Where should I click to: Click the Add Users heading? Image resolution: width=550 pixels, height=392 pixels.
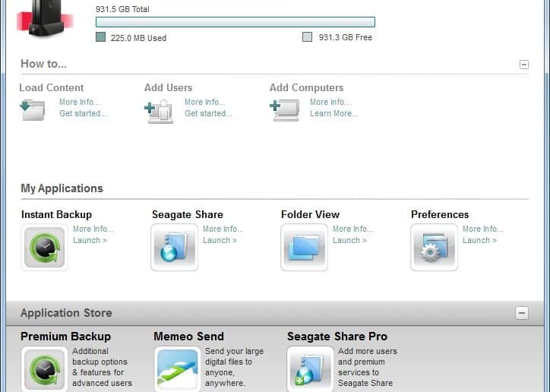[169, 87]
